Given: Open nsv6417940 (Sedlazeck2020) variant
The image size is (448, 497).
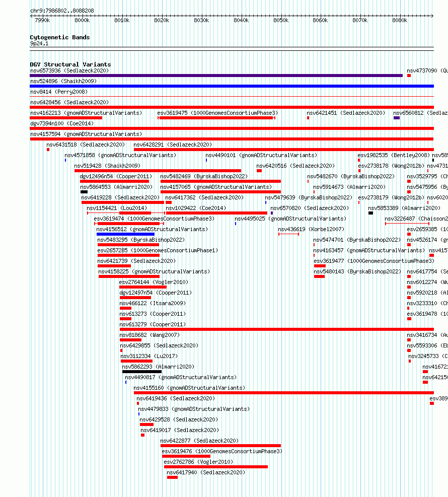Looking at the screenshot, I should point(206,473).
